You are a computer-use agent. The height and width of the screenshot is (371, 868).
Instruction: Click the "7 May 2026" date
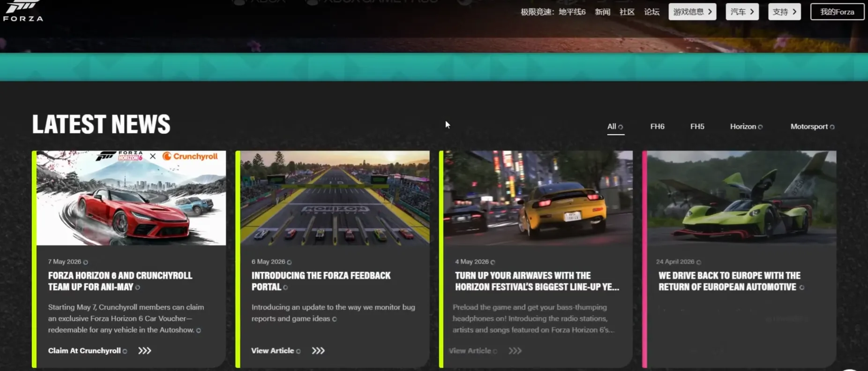click(65, 262)
